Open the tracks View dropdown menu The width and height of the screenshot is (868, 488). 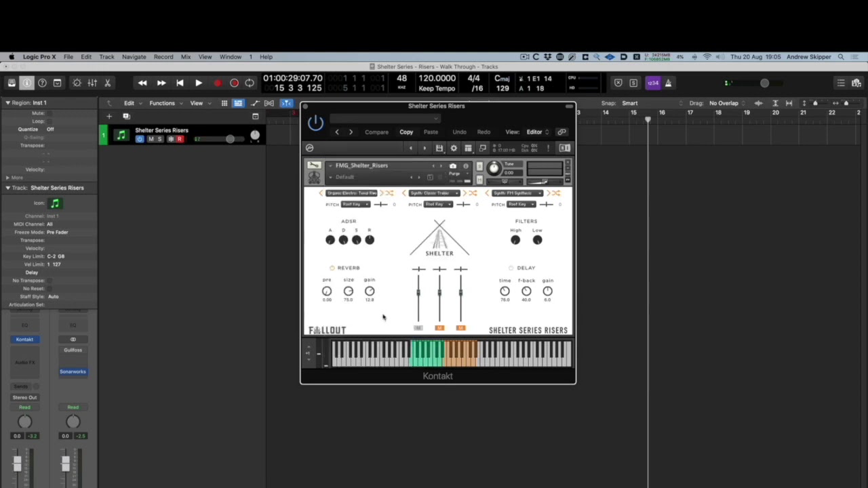tap(199, 103)
